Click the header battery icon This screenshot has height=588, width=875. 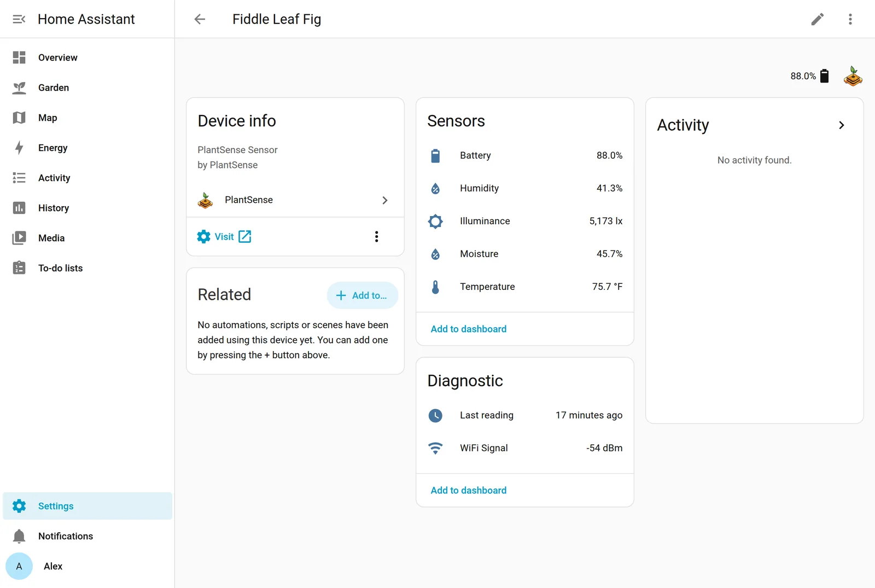[x=824, y=76]
